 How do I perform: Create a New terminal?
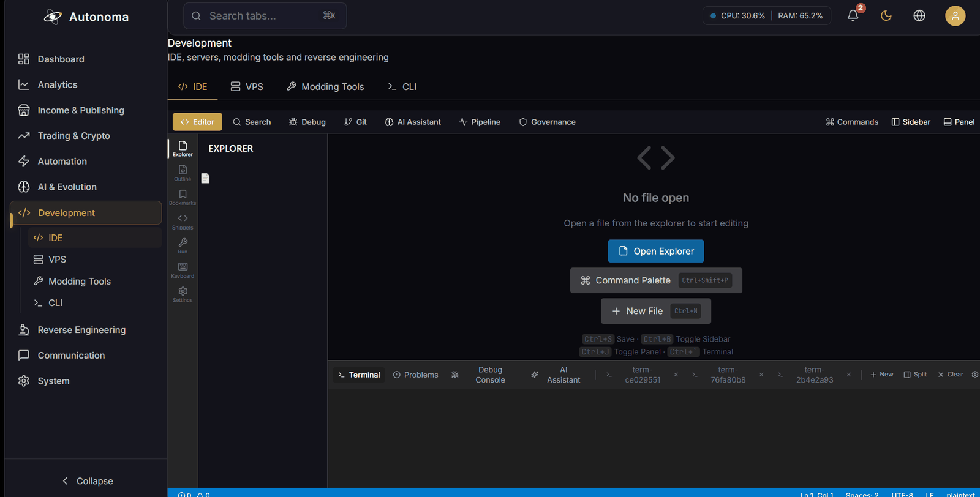[881, 375]
